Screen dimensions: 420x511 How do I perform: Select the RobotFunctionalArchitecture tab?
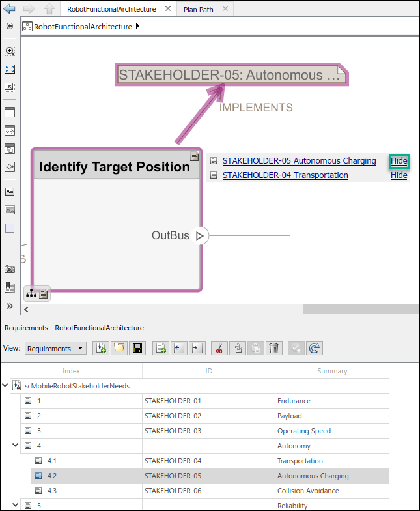tap(111, 10)
